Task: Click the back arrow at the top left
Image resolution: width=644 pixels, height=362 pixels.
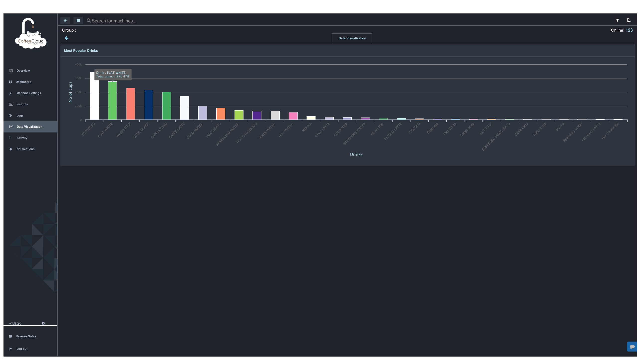Action: 65,20
